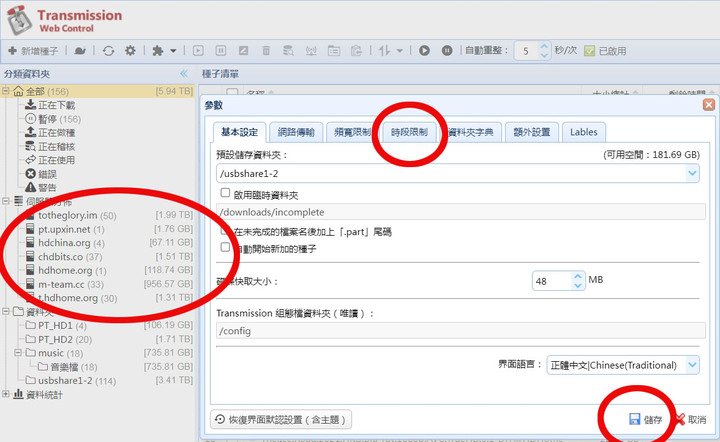Collapse the folders (資料夾) tree node
This screenshot has width=720, height=442.
coord(6,311)
